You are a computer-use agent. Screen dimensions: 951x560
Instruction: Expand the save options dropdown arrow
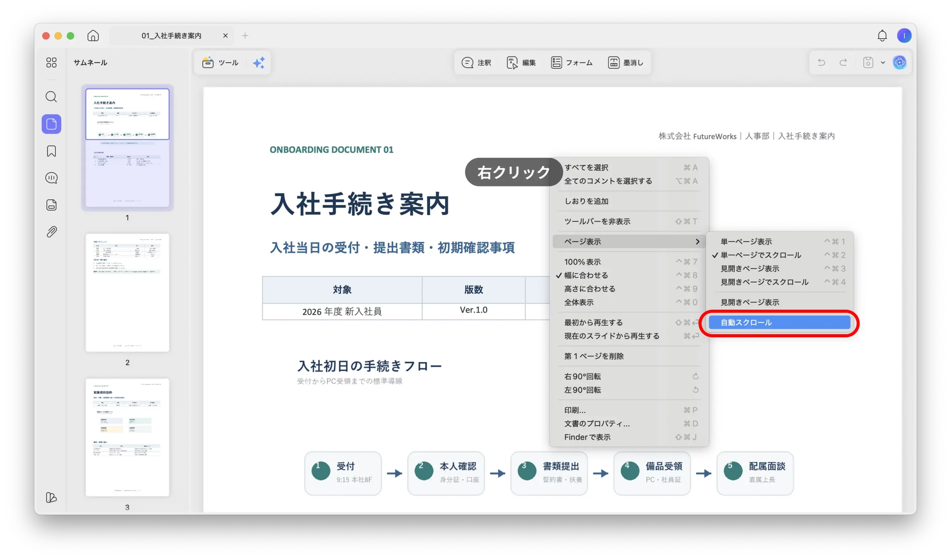(x=883, y=63)
